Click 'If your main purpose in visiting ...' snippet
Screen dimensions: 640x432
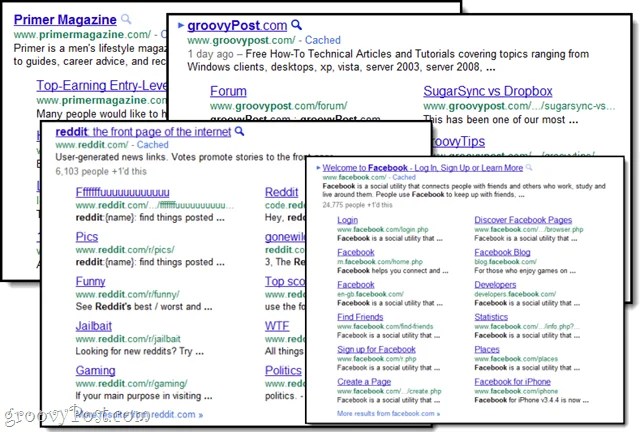pyautogui.click(x=144, y=396)
